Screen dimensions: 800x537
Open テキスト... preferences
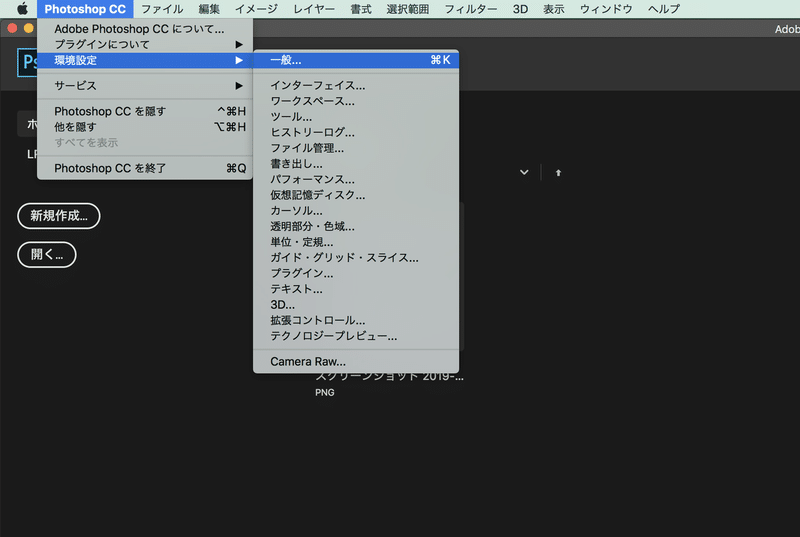356,289
